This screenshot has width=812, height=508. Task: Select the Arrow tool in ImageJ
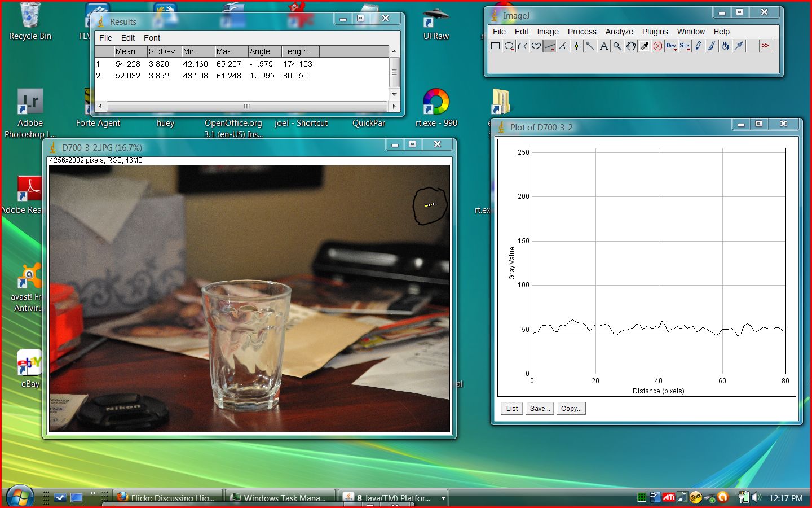pyautogui.click(x=739, y=46)
